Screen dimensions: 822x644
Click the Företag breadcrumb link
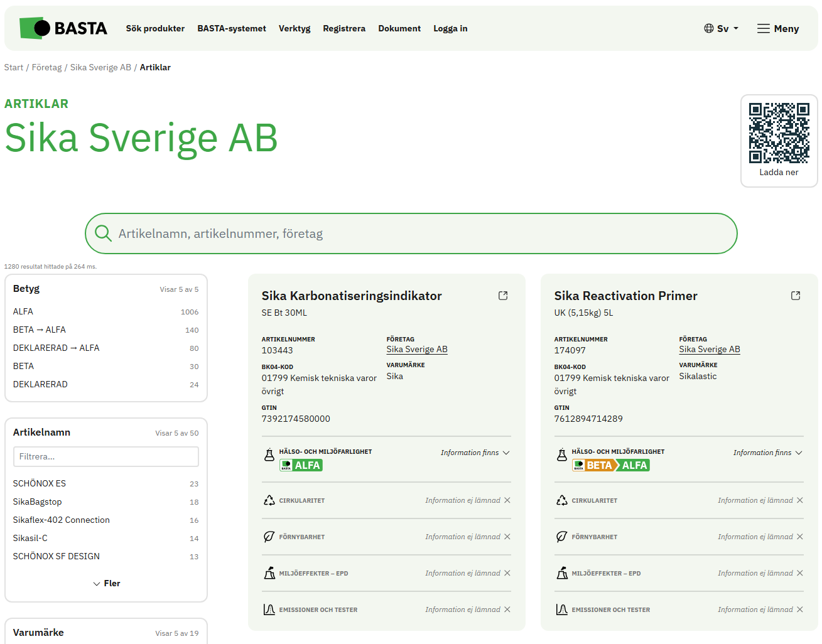coord(47,67)
